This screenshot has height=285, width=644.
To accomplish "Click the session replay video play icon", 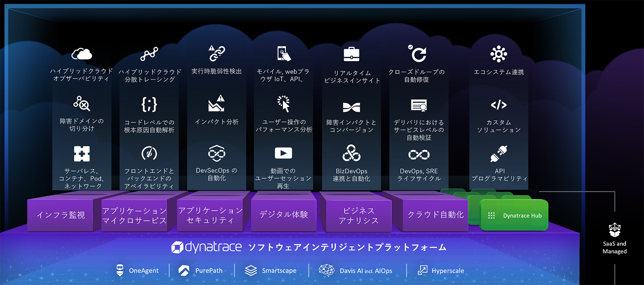I will [284, 153].
